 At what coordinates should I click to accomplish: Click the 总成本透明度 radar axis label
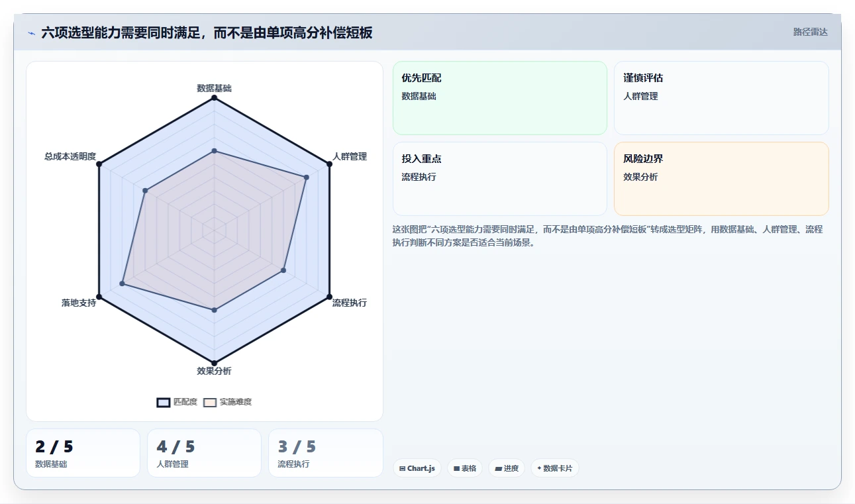pyautogui.click(x=70, y=156)
